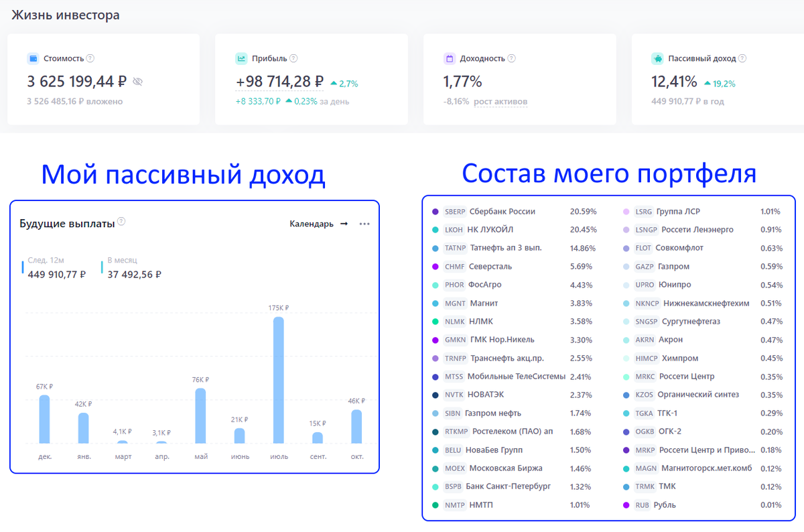
Task: Click the сент. bar labeled 15K ₽
Action: 318,438
